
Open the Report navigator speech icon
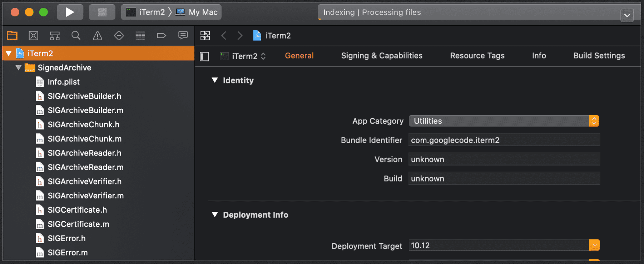(x=183, y=35)
